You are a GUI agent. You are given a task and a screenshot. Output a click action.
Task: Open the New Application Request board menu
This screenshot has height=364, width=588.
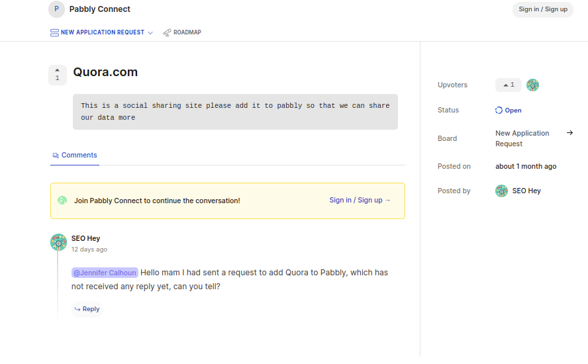(x=101, y=32)
